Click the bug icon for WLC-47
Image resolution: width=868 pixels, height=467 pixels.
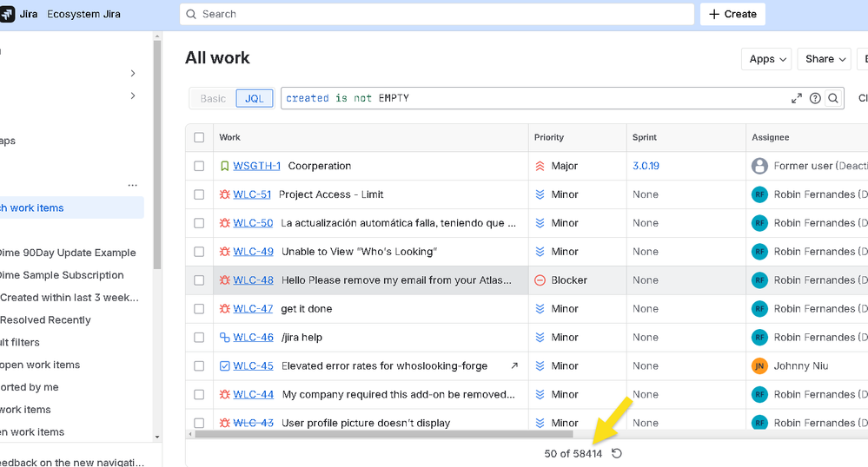(x=225, y=309)
